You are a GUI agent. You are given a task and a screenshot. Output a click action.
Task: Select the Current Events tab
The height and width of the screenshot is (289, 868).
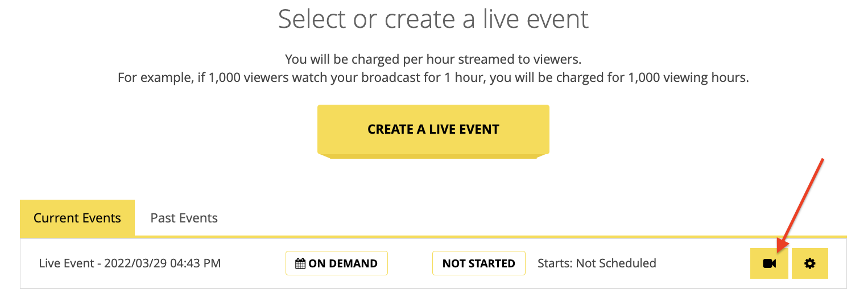77,218
